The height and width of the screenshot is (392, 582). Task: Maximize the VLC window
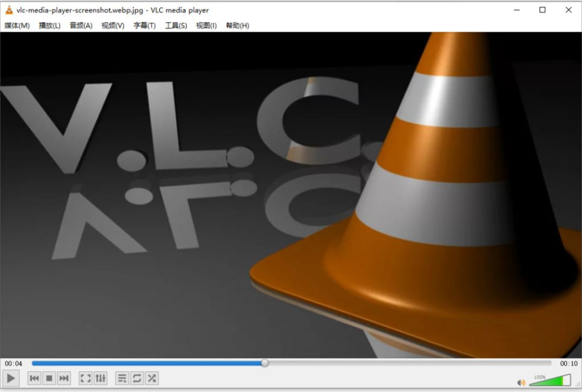(542, 10)
